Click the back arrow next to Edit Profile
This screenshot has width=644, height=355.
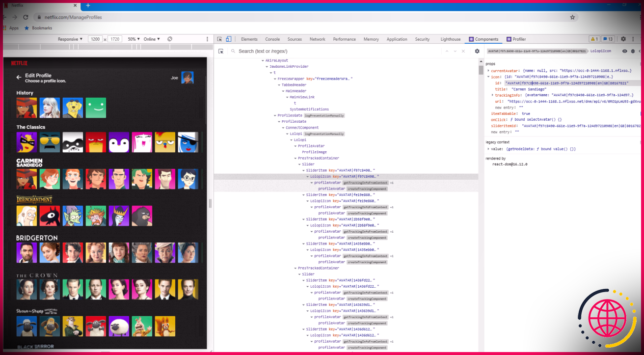point(19,78)
